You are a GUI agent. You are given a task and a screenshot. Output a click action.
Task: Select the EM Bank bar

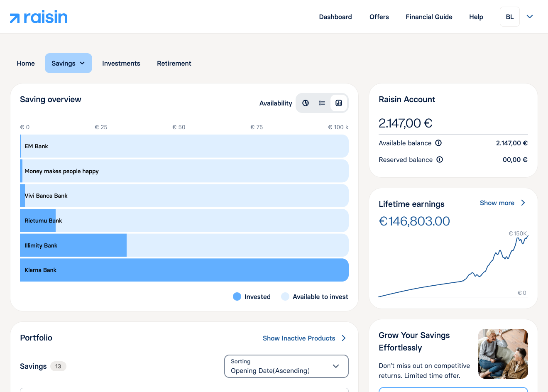click(x=184, y=146)
